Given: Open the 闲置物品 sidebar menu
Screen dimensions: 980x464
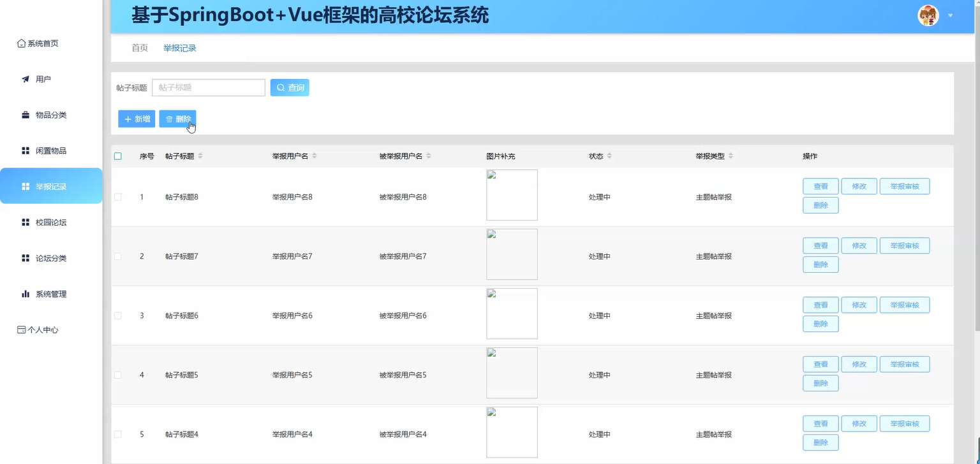Looking at the screenshot, I should coord(51,150).
